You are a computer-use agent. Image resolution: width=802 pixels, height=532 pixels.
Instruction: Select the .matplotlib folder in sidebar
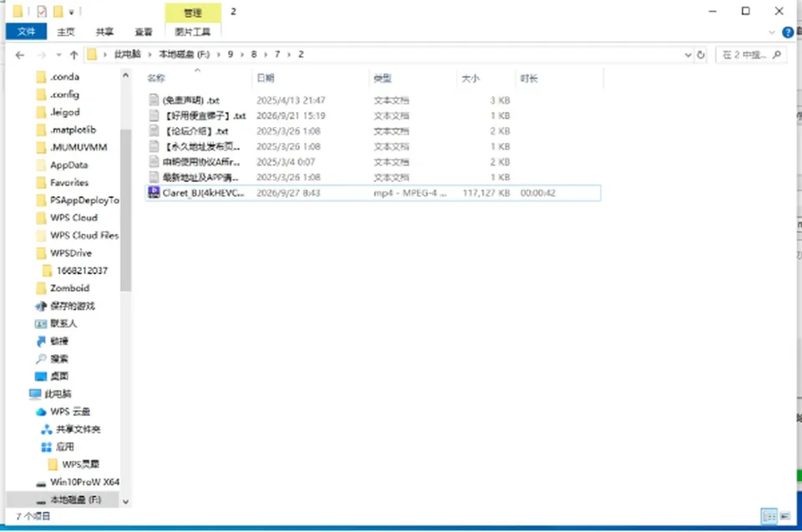click(74, 130)
